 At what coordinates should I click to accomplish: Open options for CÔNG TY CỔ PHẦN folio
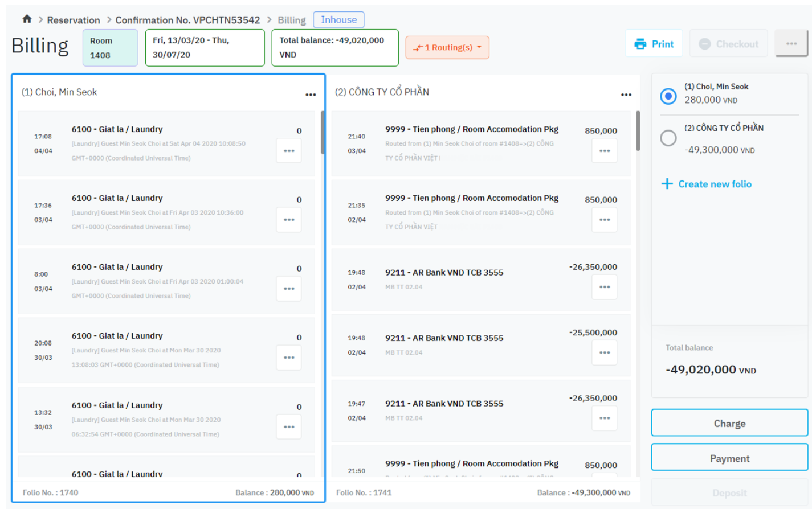point(626,95)
